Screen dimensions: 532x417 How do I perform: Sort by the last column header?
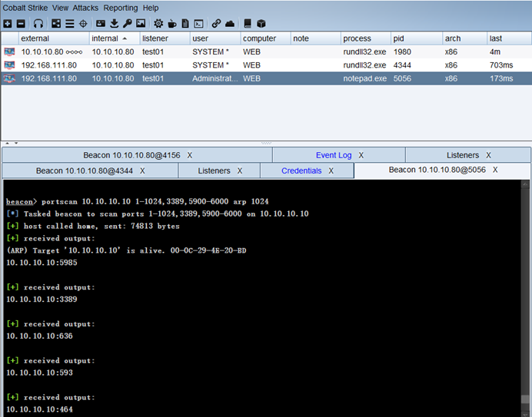click(x=509, y=38)
